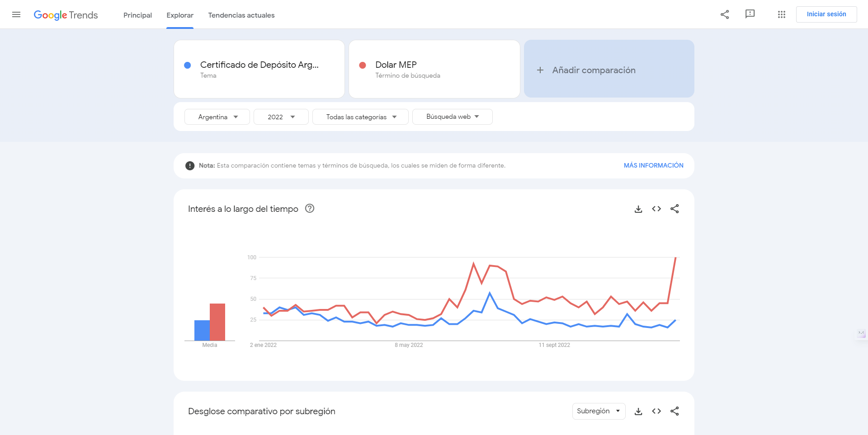Screen dimensions: 868x435
Task: Open MÁS INFORMACIÓN about measurement differences
Action: (653, 165)
